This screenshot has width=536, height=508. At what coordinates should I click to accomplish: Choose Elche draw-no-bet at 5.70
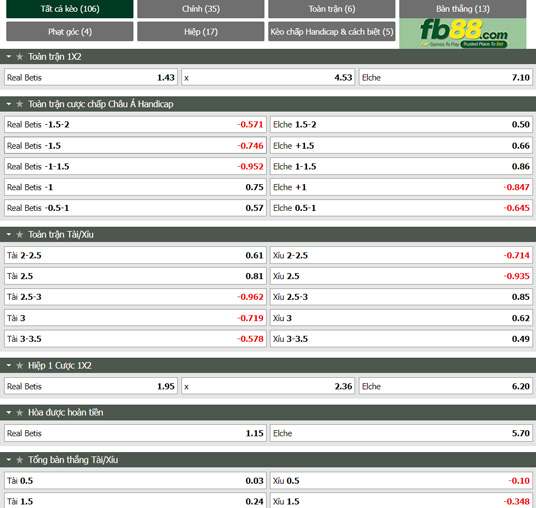pos(401,433)
